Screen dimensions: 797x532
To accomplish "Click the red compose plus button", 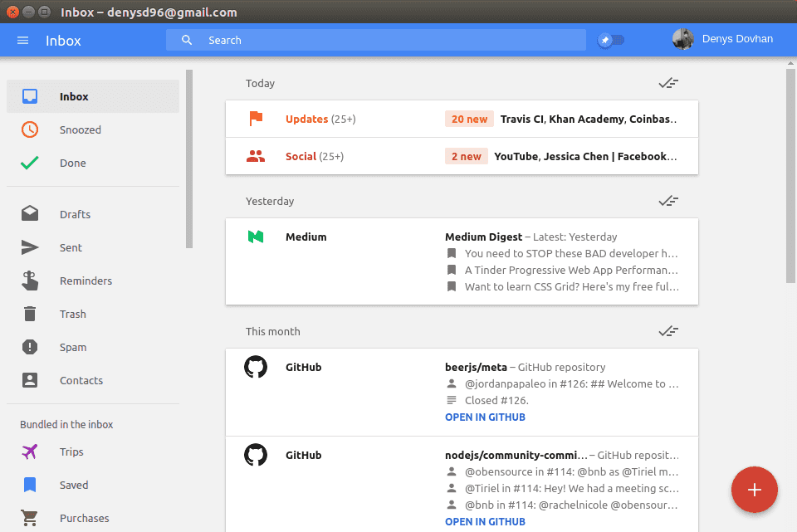I will coord(755,490).
